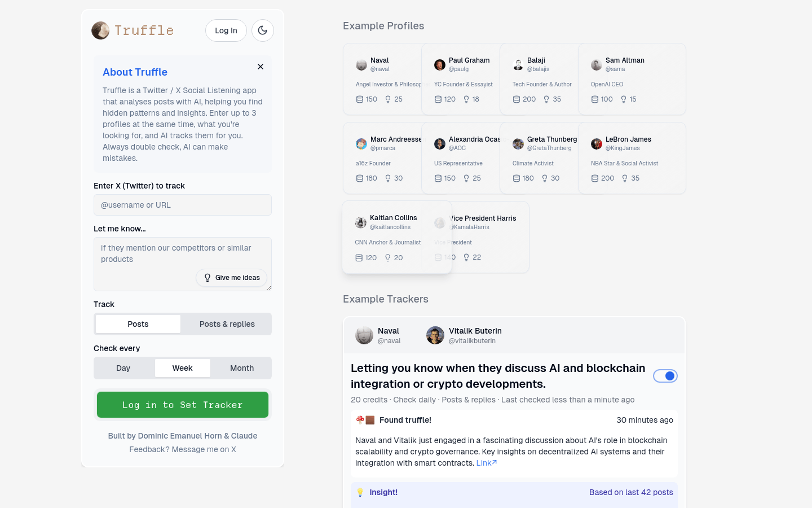Click NBA Star & Social Activist text
The height and width of the screenshot is (508, 812).
(625, 164)
